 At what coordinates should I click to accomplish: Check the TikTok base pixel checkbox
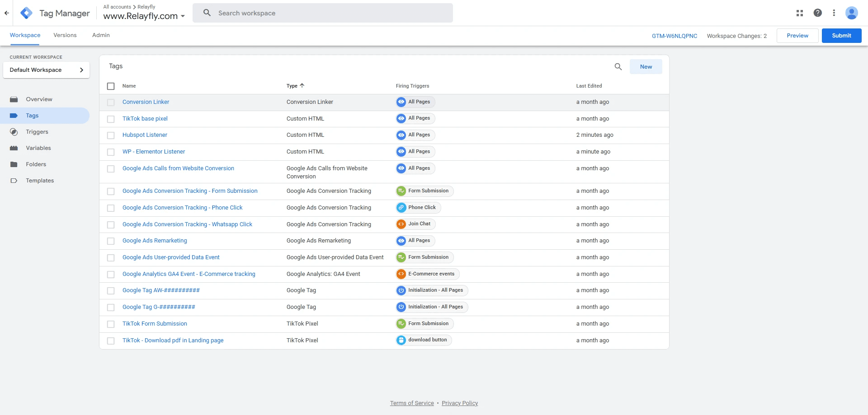coord(111,119)
